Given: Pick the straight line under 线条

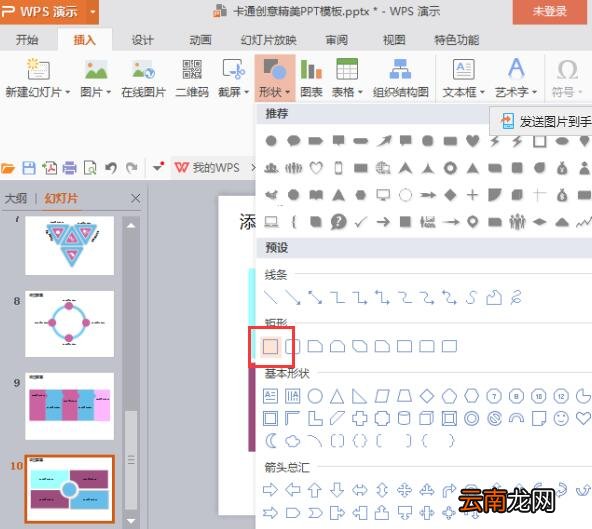Looking at the screenshot, I should coord(270,297).
